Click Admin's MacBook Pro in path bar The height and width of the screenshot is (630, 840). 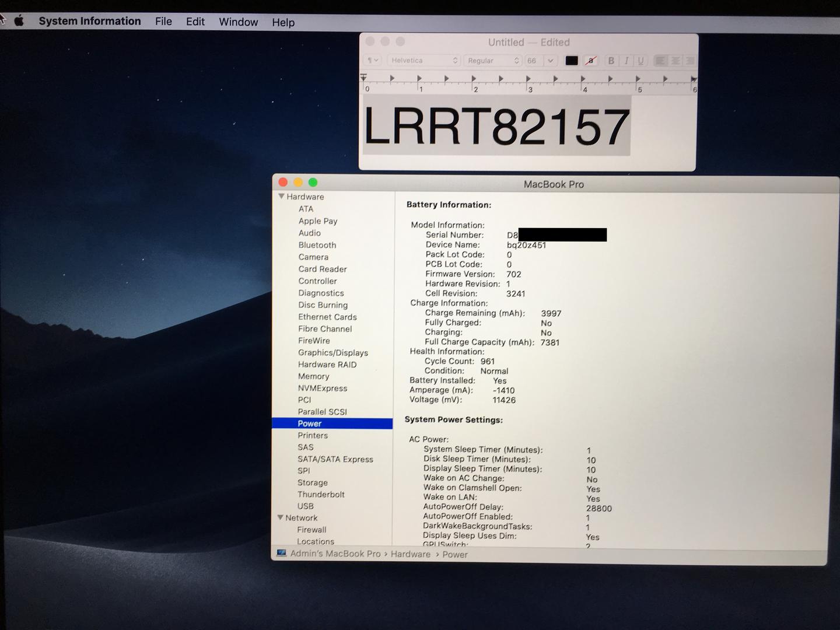(335, 554)
